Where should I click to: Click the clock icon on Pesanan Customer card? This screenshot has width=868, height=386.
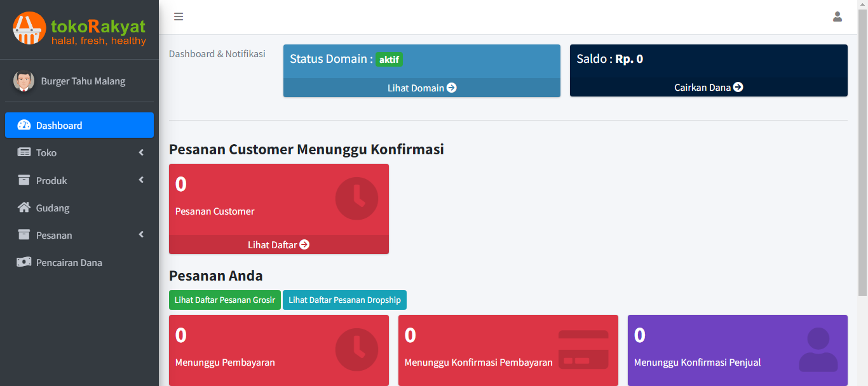pyautogui.click(x=356, y=199)
